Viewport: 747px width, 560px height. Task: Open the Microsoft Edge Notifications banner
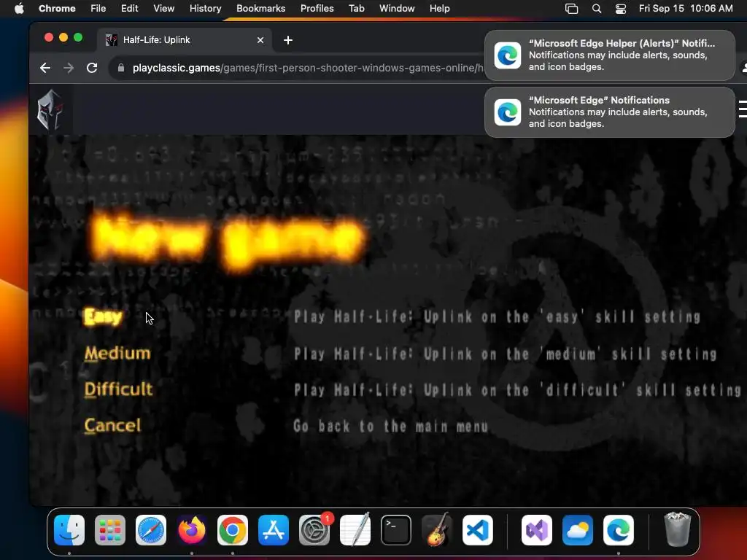[609, 112]
